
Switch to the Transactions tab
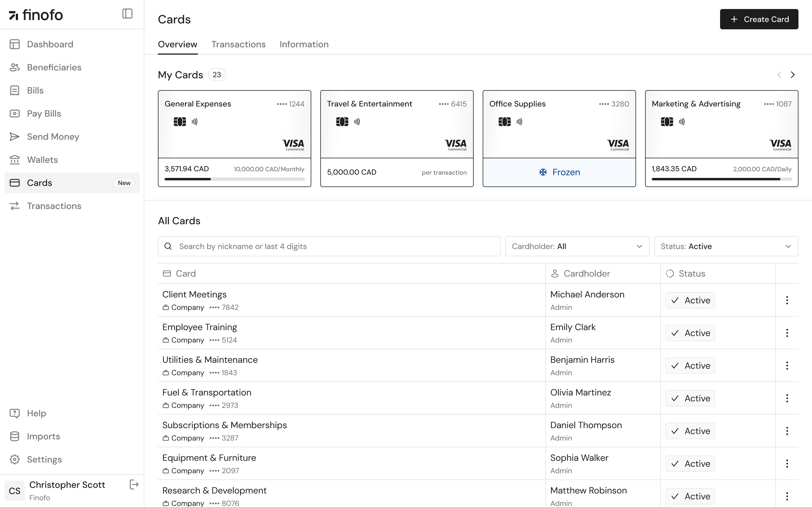(238, 44)
